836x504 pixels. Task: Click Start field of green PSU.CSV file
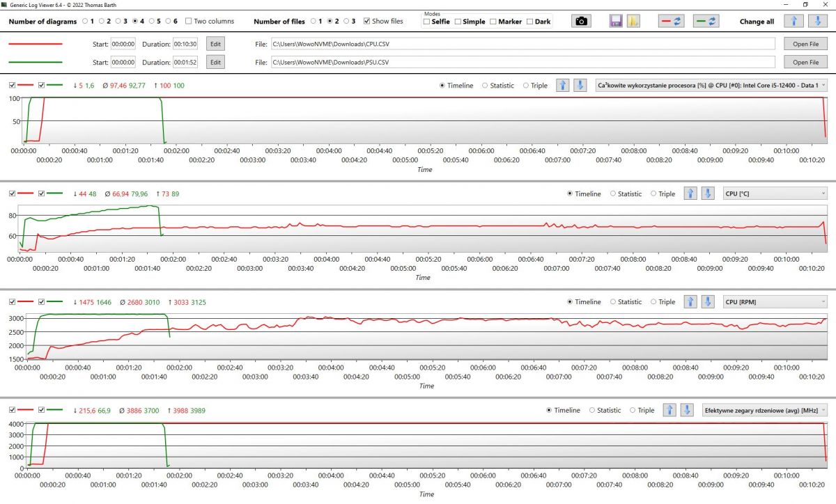tap(123, 62)
